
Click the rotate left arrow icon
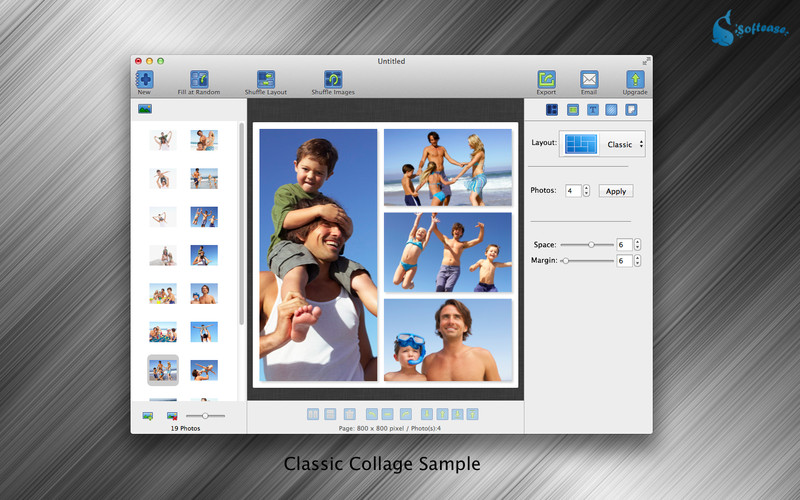pyautogui.click(x=372, y=414)
